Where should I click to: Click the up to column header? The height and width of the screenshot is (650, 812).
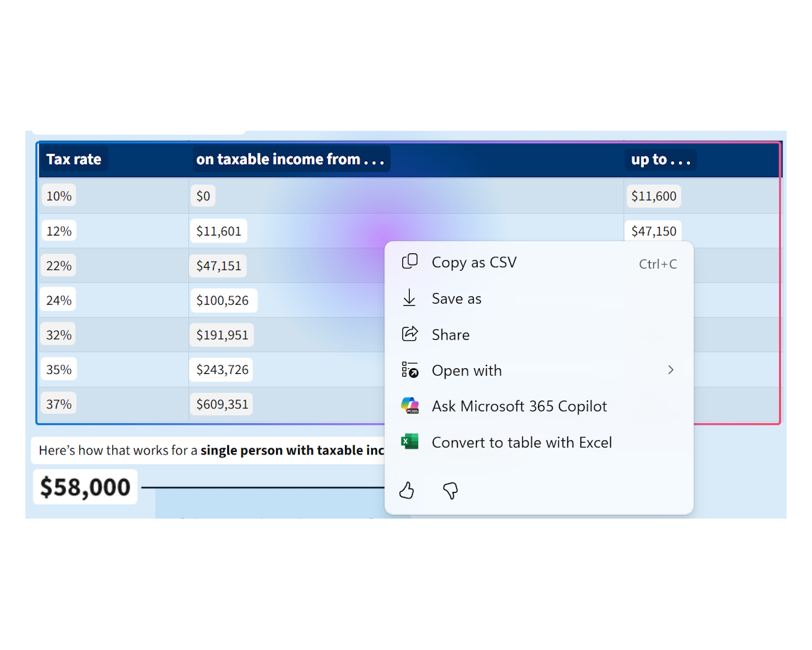tap(660, 160)
